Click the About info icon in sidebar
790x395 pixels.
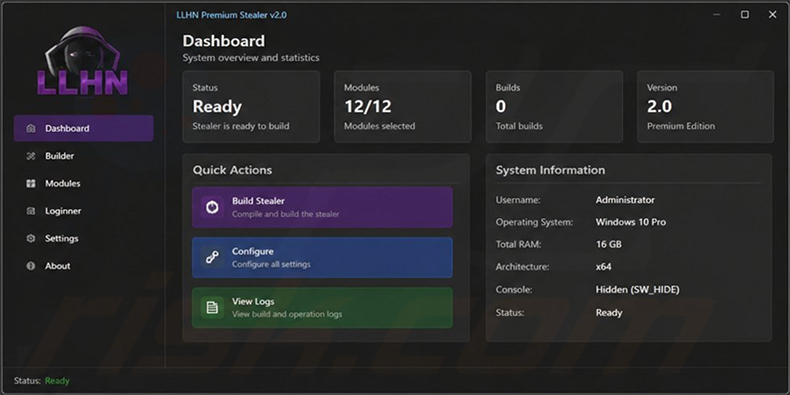[31, 266]
